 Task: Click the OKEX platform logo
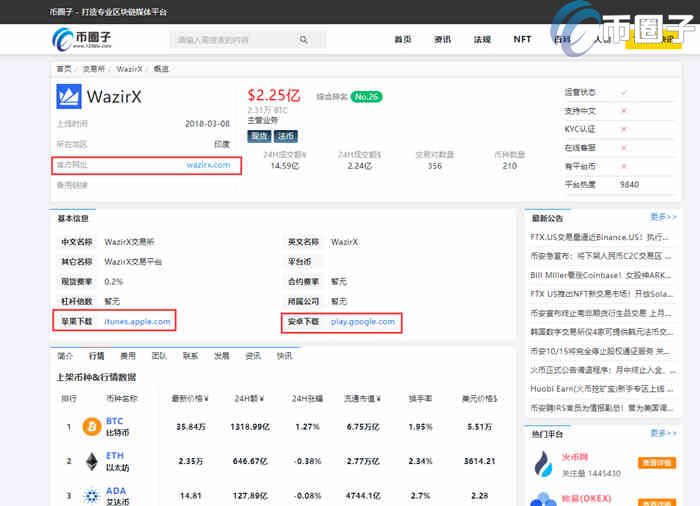pos(543,499)
